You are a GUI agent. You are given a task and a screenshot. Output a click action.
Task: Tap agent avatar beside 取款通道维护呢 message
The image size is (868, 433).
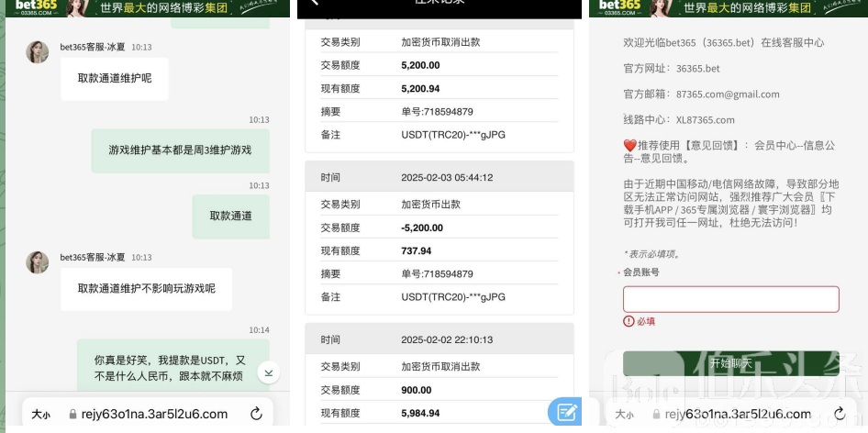(38, 52)
